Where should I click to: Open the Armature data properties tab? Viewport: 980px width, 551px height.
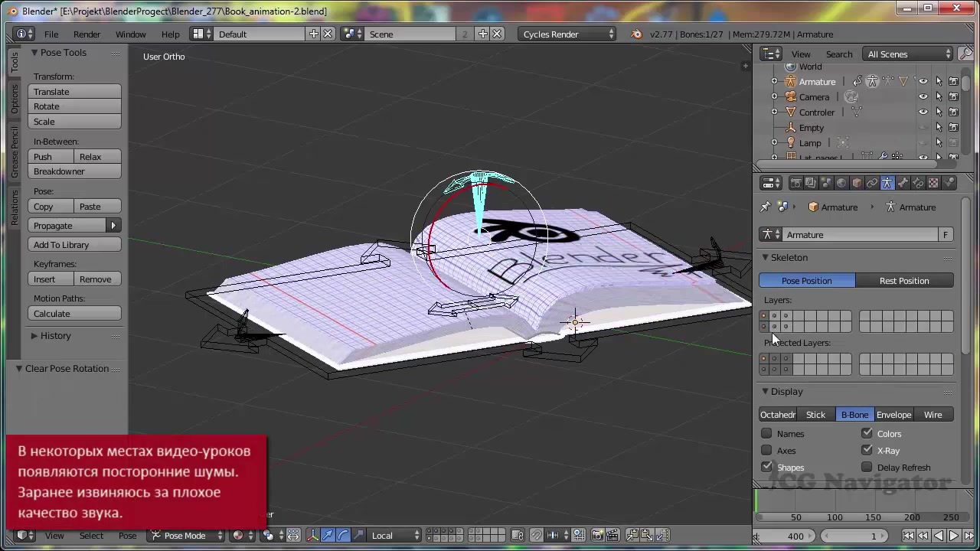[x=887, y=183]
